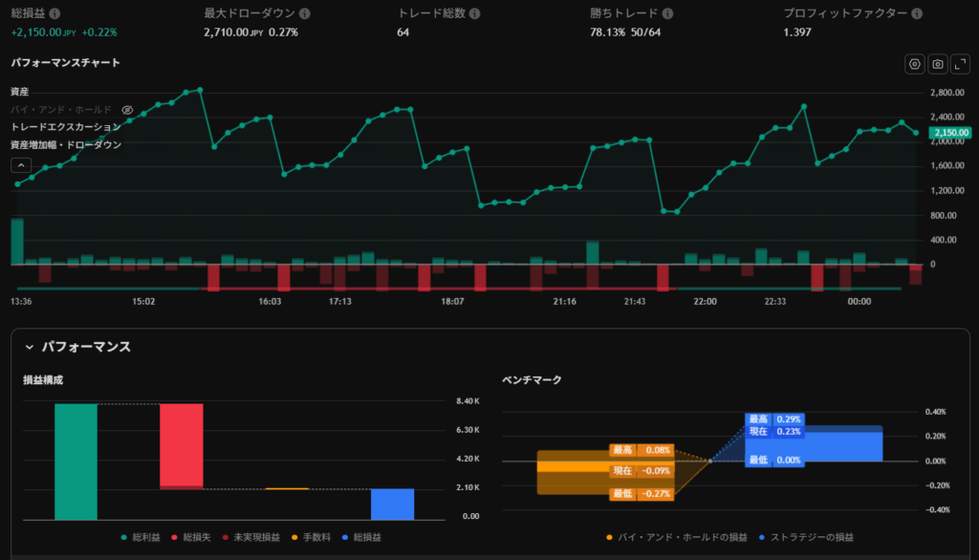Click the info icon next to 総損益
Image resolution: width=979 pixels, height=560 pixels.
coord(54,14)
